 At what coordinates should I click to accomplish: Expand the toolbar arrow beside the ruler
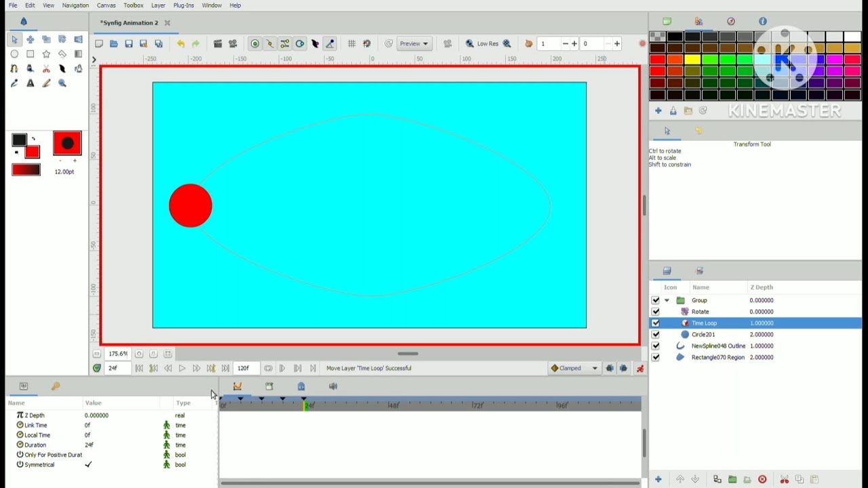94,60
